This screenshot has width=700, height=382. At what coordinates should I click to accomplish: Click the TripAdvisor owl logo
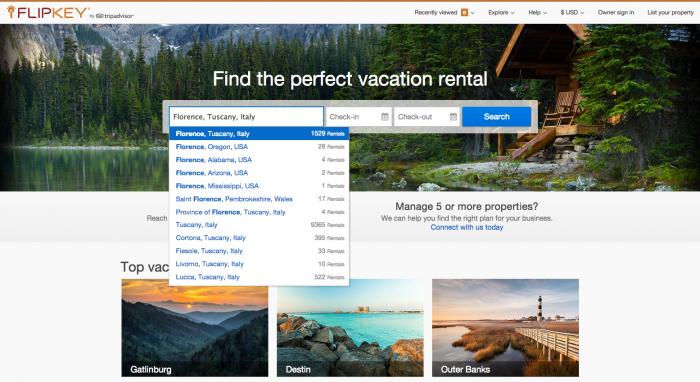pyautogui.click(x=100, y=16)
